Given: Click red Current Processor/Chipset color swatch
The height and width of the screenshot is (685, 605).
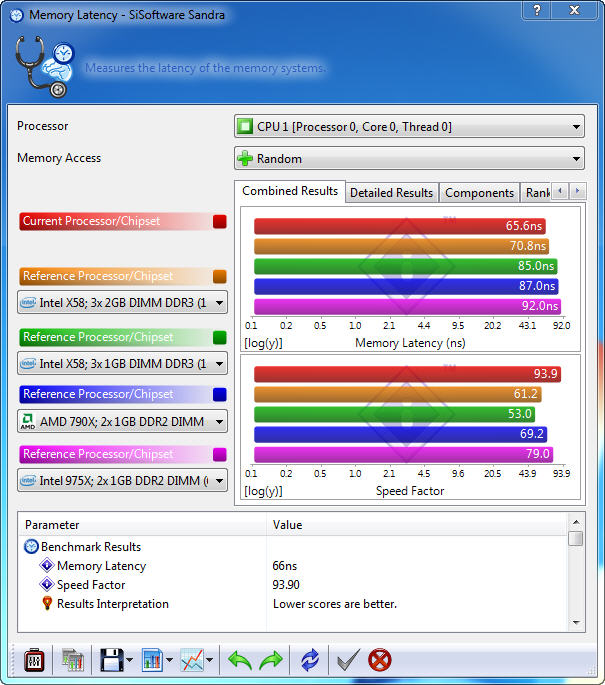Looking at the screenshot, I should pos(219,221).
